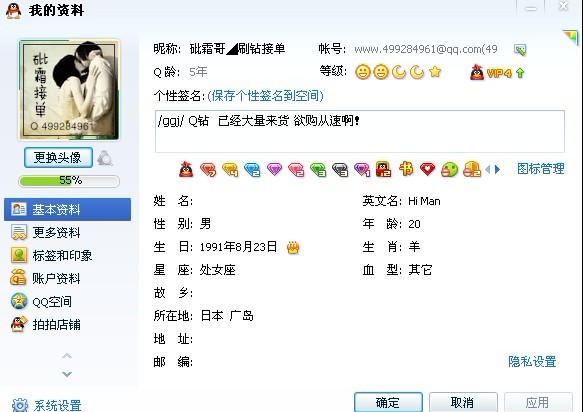Show next icons with the right arrow
The height and width of the screenshot is (412, 583).
(497, 170)
